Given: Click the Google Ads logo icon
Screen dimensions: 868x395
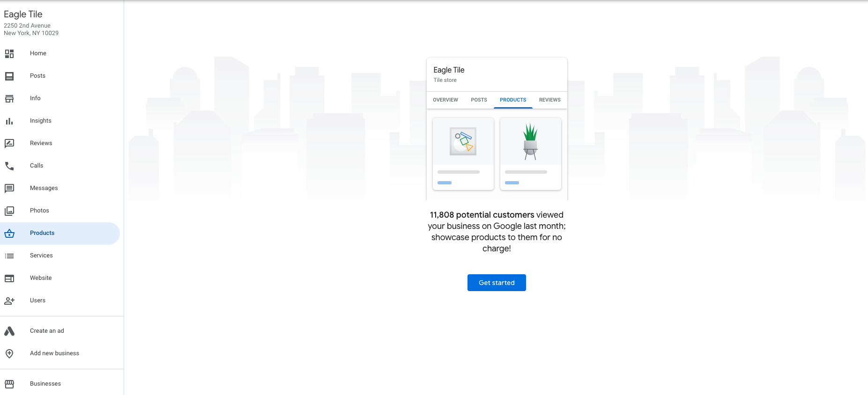Looking at the screenshot, I should click(x=9, y=331).
